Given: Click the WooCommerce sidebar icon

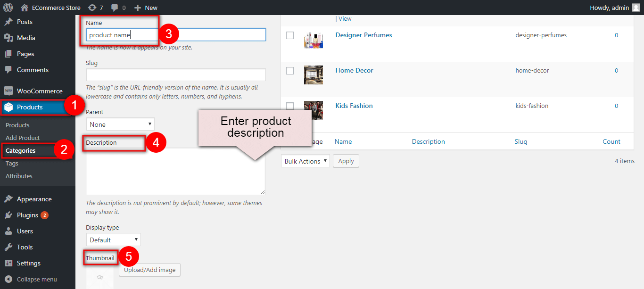Looking at the screenshot, I should [8, 91].
